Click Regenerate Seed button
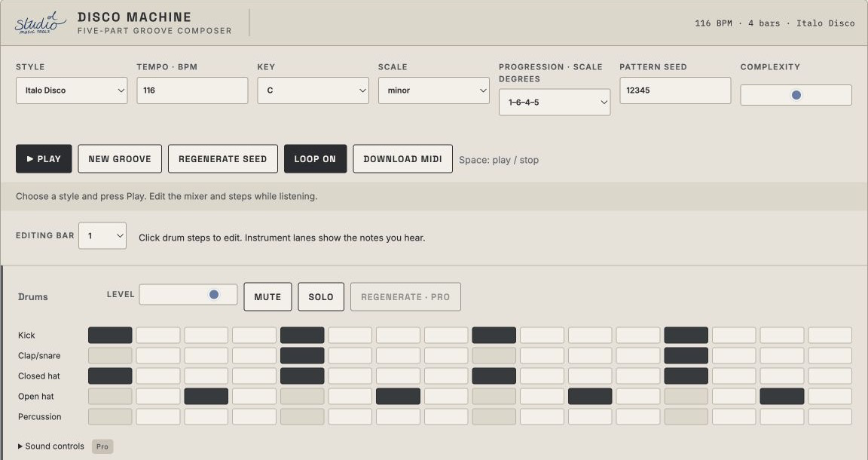This screenshot has height=460, width=868. [222, 159]
